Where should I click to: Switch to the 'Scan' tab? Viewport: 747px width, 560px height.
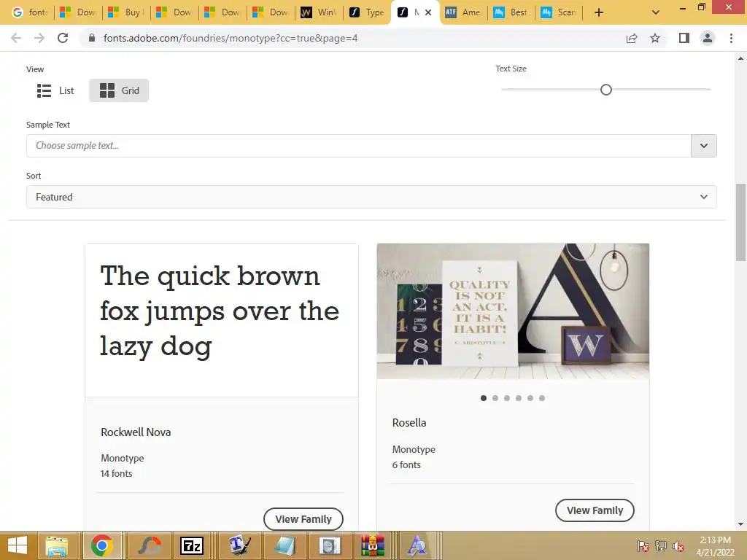tap(560, 12)
